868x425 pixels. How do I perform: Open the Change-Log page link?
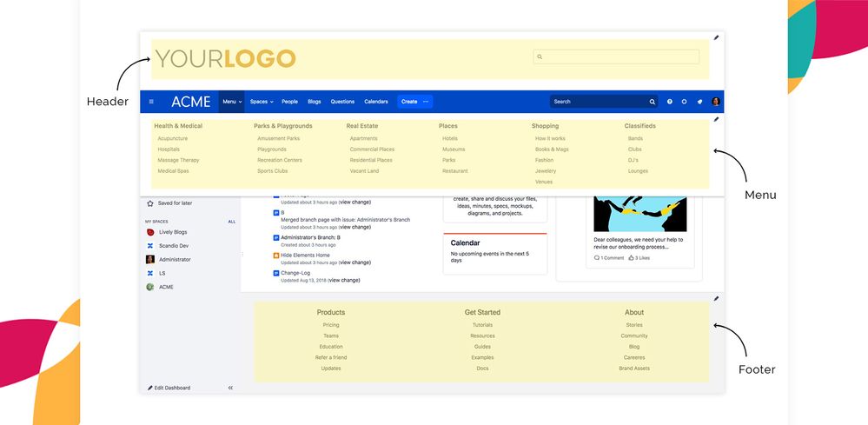point(295,273)
